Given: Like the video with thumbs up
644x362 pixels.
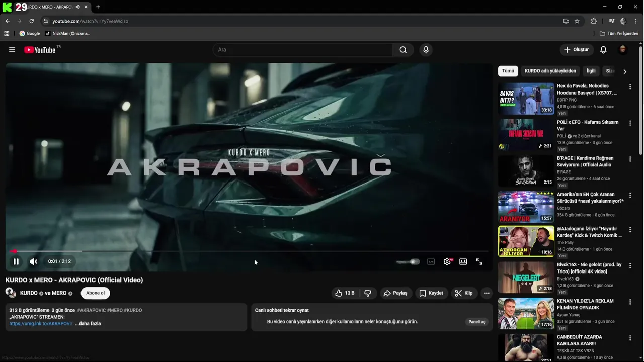Looking at the screenshot, I should click(345, 293).
